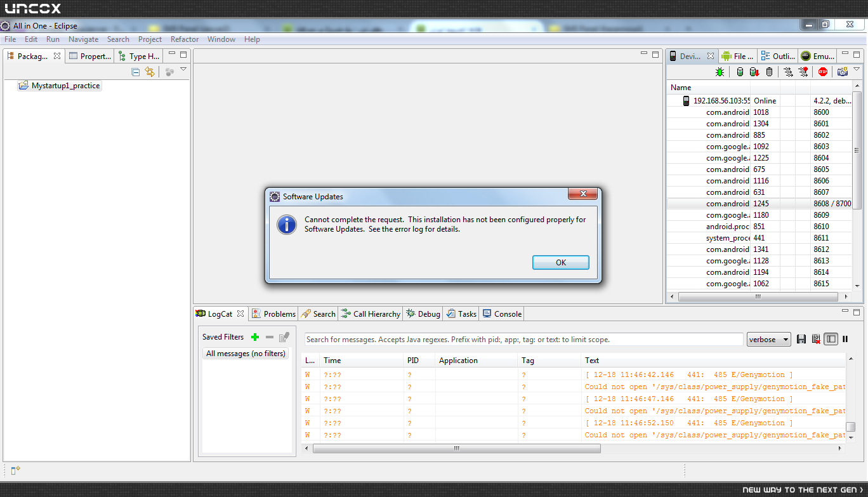
Task: Open the Edit menu
Action: [31, 39]
